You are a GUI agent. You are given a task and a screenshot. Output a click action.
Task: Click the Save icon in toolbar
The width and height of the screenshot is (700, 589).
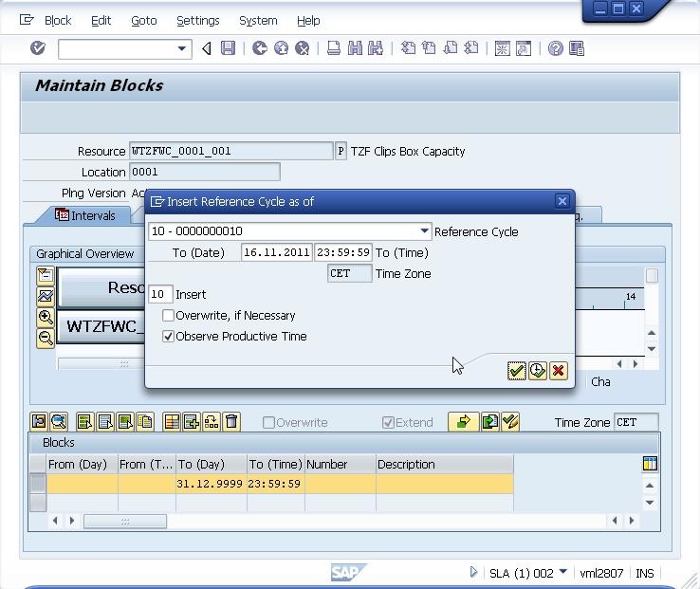click(x=228, y=48)
